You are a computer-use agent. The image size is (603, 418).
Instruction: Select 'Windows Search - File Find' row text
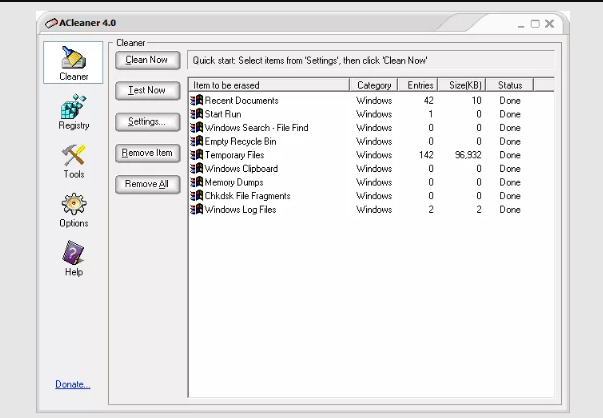257,128
